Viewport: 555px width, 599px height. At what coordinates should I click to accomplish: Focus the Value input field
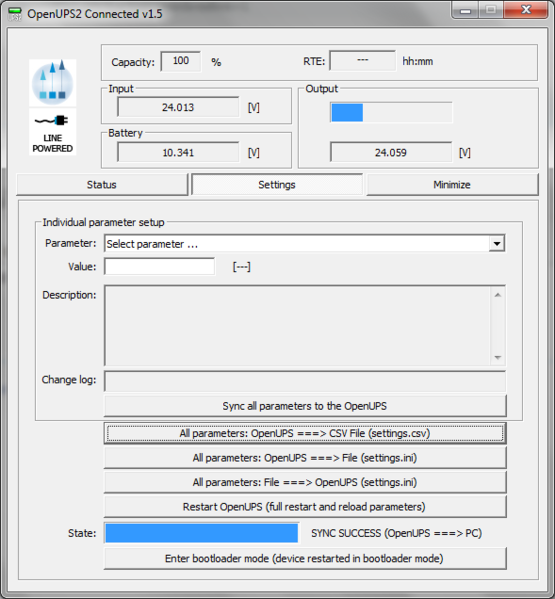[x=159, y=267]
